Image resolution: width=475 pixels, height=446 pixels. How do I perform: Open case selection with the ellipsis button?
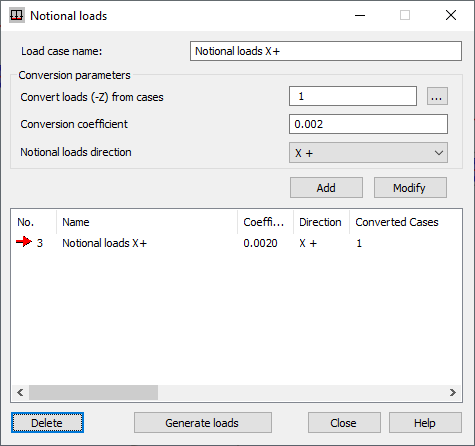pos(437,97)
